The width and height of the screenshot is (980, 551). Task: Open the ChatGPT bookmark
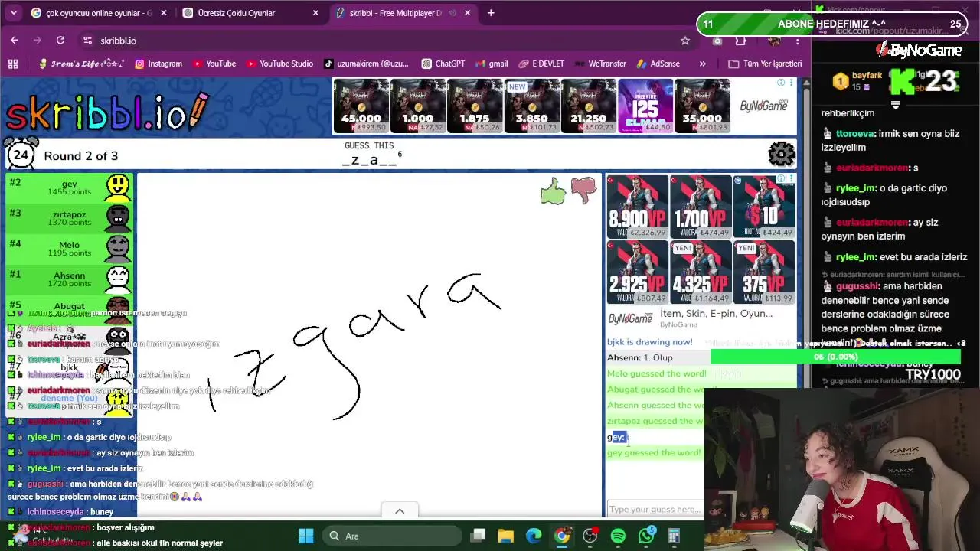click(x=443, y=64)
